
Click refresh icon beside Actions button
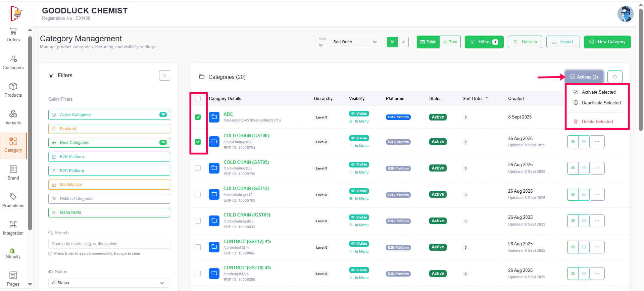614,77
